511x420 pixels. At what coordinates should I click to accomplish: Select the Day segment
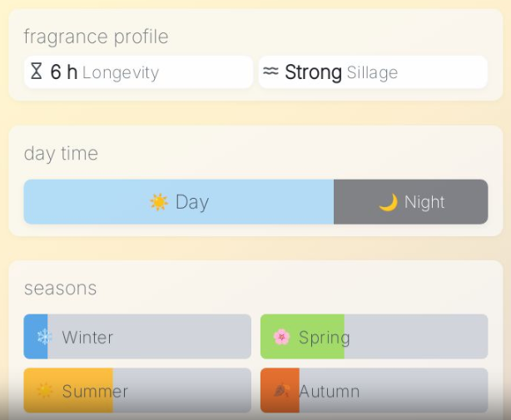(x=179, y=202)
